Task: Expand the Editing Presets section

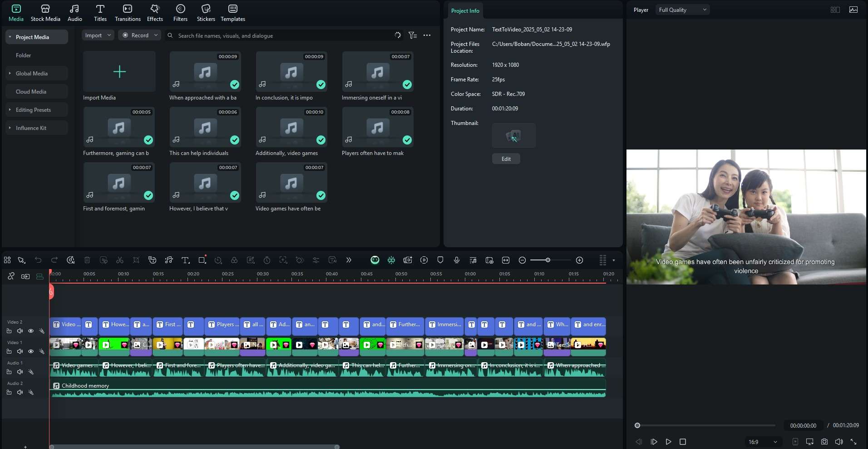Action: 10,110
